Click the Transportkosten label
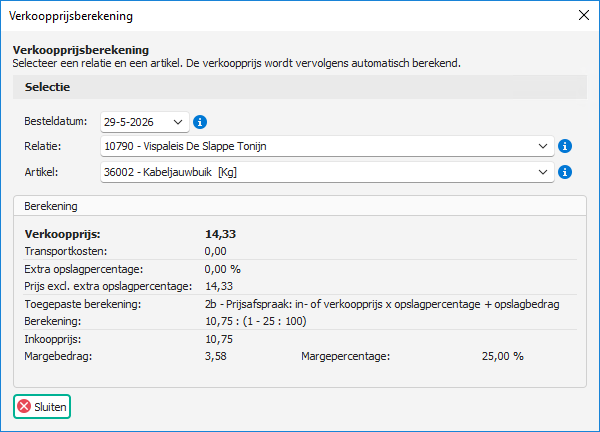The height and width of the screenshot is (432, 600). 65,251
